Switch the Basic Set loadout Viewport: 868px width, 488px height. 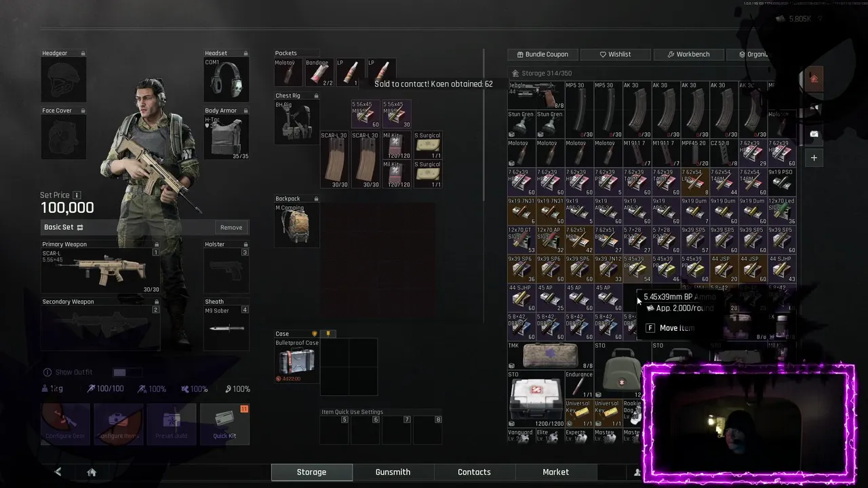click(x=80, y=227)
